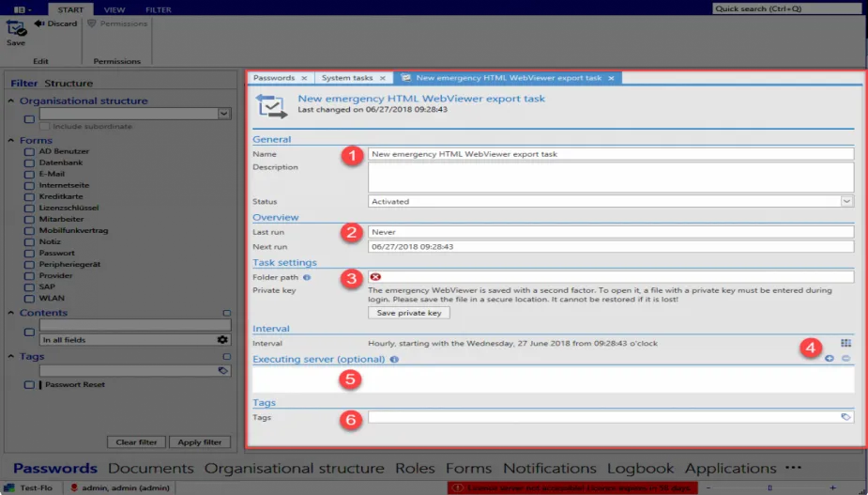The height and width of the screenshot is (495, 868).
Task: Switch to the VIEW ribbon tab
Action: (114, 9)
